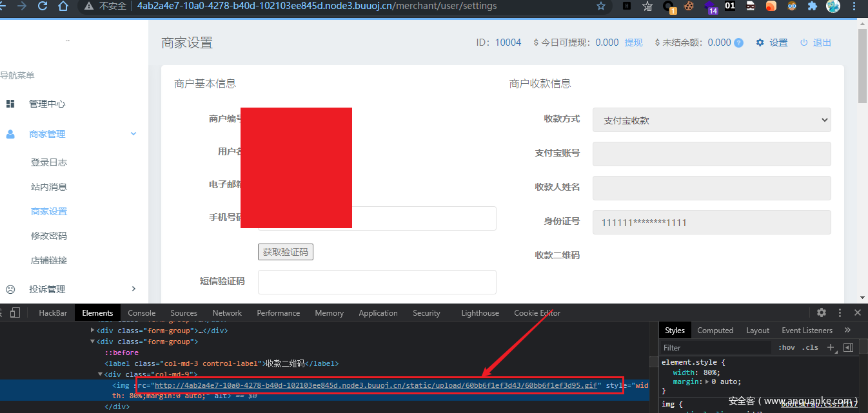Screen dimensions: 868x413
Task: Click the 投诉管理 sad-face icon
Action: (10, 289)
